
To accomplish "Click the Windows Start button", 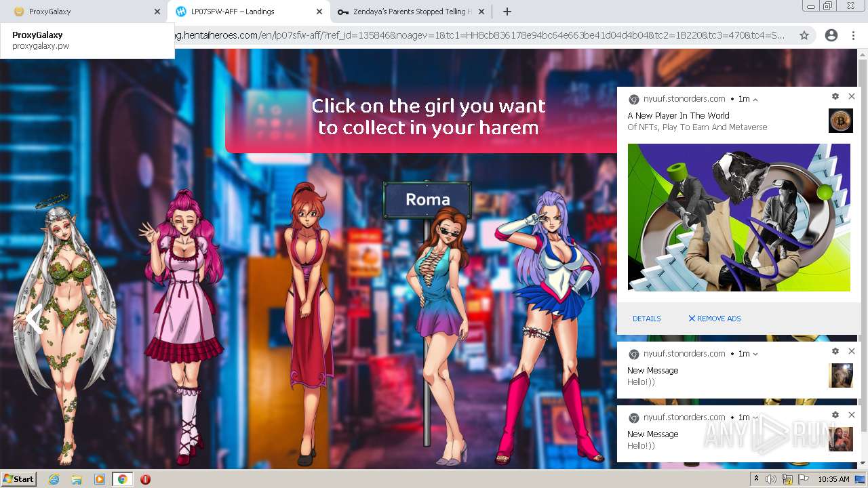I will [x=19, y=479].
